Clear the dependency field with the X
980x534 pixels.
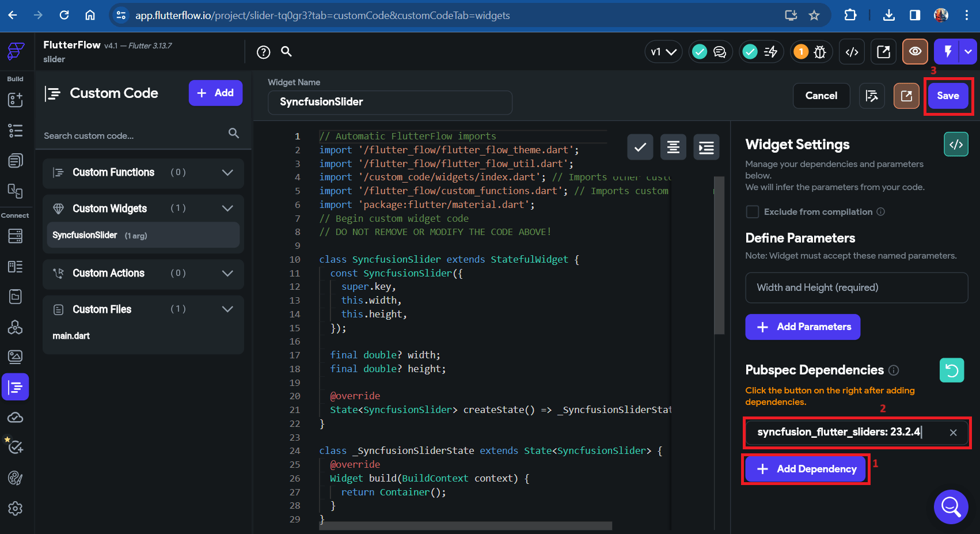[x=954, y=433]
